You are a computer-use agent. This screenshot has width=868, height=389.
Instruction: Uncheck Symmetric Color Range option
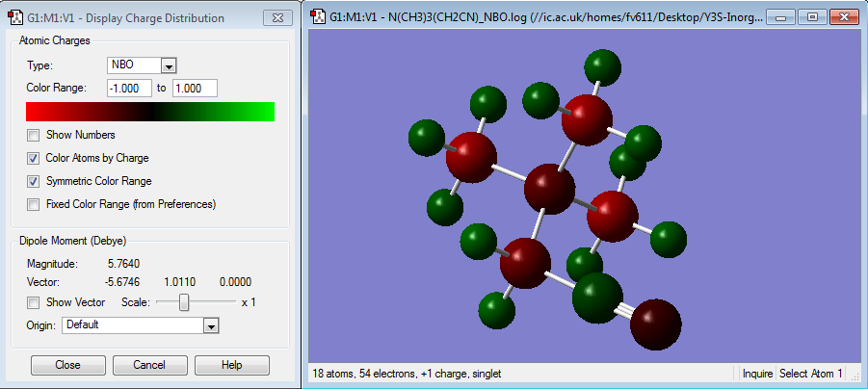coord(34,181)
